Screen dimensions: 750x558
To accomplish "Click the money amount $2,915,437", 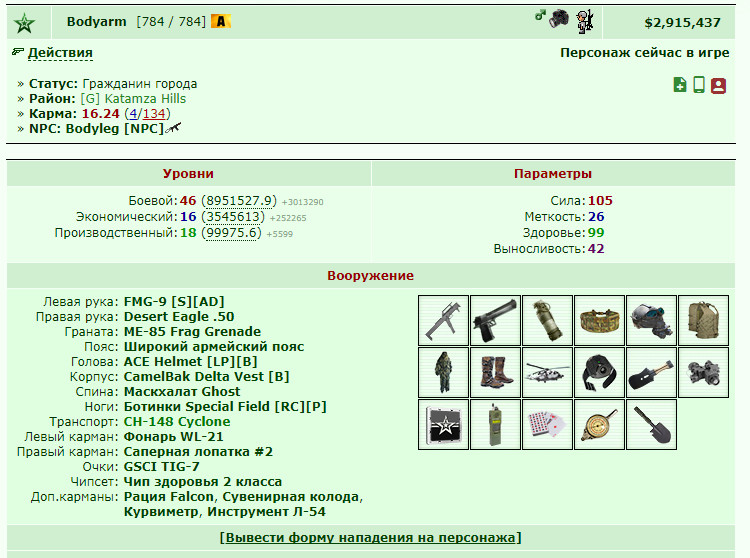I will 683,22.
